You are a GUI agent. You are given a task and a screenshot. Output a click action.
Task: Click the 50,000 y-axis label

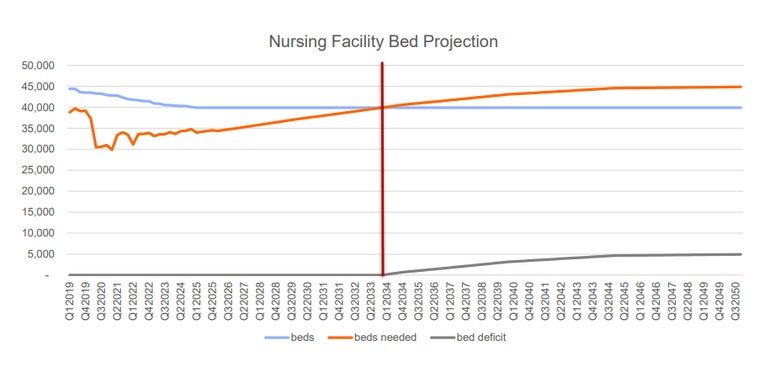[37, 66]
